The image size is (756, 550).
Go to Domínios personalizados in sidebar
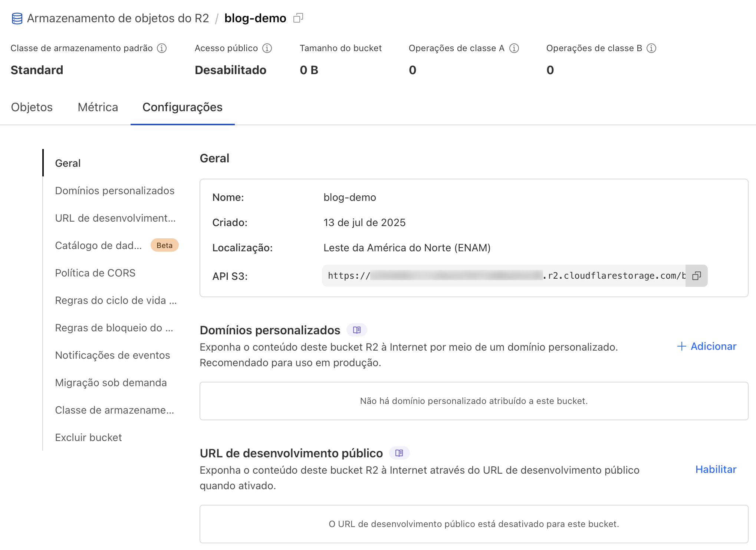[115, 190]
